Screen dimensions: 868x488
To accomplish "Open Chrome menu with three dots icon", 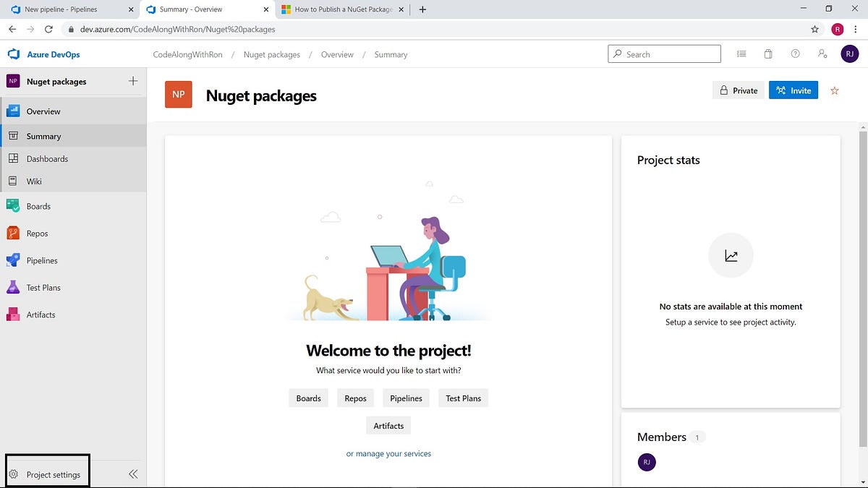I will click(x=856, y=30).
